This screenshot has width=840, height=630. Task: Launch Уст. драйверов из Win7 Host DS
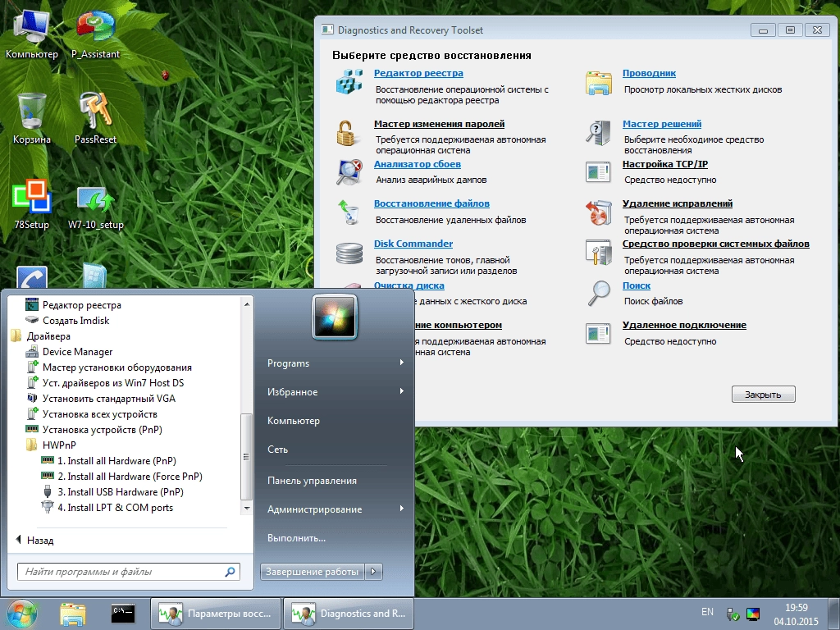[x=105, y=383]
